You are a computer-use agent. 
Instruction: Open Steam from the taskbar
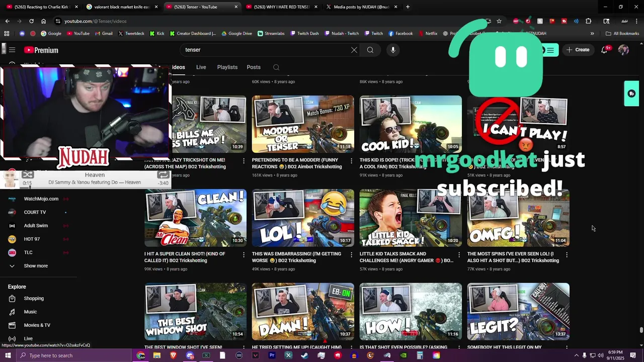[x=305, y=355]
